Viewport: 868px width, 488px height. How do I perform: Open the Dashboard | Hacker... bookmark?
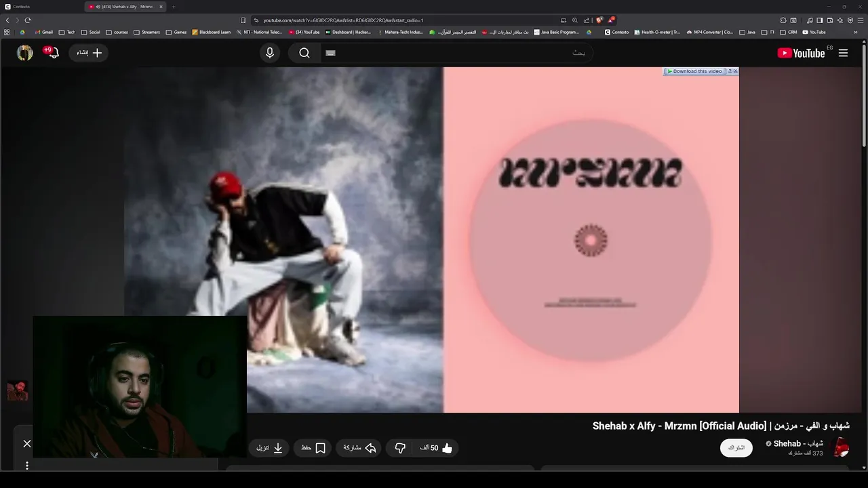(349, 32)
